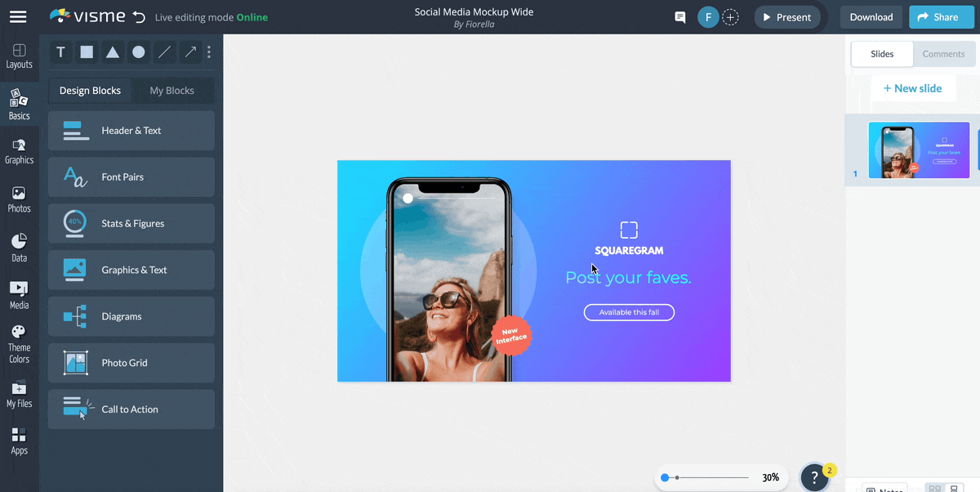Select slide 1 thumbnail in right panel
The height and width of the screenshot is (492, 980).
(918, 150)
